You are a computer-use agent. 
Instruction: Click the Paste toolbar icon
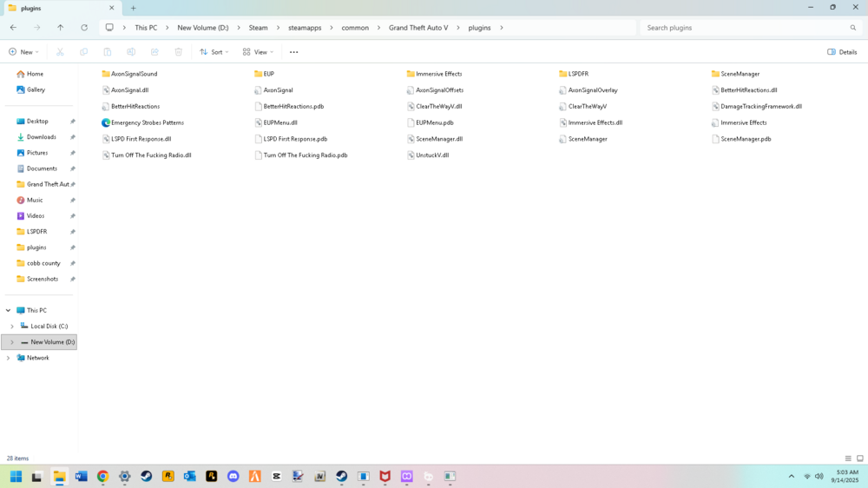(108, 52)
